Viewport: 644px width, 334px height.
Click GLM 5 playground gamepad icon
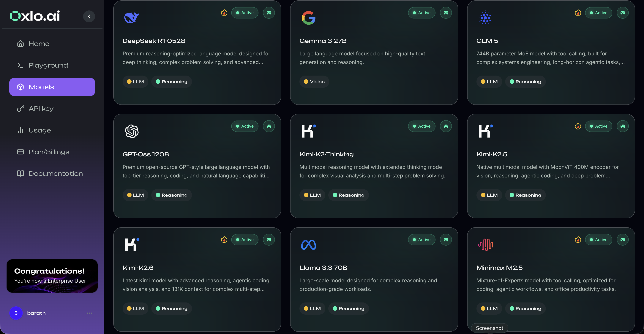coord(623,13)
